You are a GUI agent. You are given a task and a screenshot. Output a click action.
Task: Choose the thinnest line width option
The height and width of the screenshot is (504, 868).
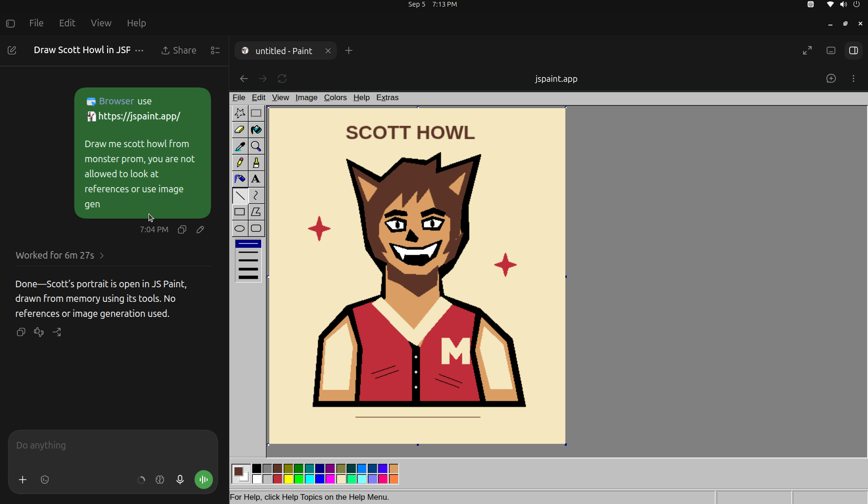coord(248,244)
